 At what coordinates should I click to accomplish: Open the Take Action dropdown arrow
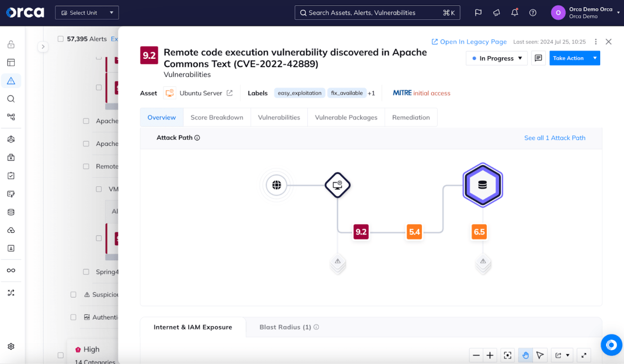coord(595,58)
